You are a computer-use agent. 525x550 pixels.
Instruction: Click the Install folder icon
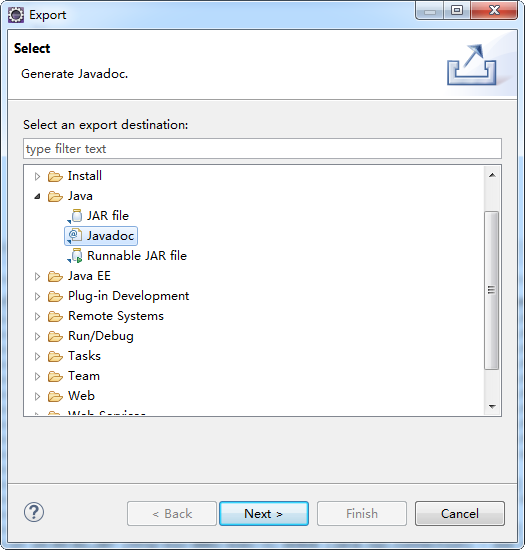55,176
